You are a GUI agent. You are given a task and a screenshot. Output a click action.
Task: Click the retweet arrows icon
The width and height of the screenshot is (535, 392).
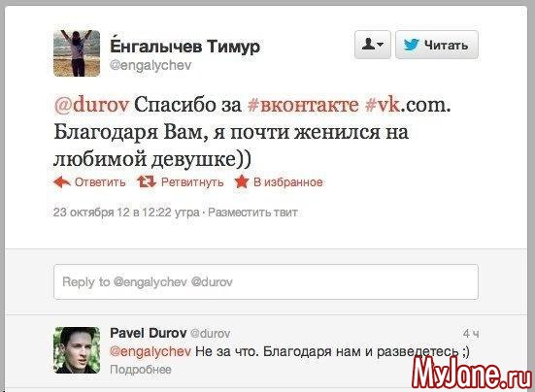pyautogui.click(x=147, y=182)
